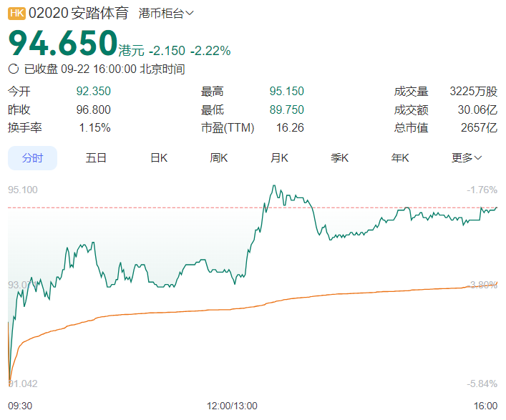
Task: Select the 分时 tab
Action: click(x=32, y=158)
